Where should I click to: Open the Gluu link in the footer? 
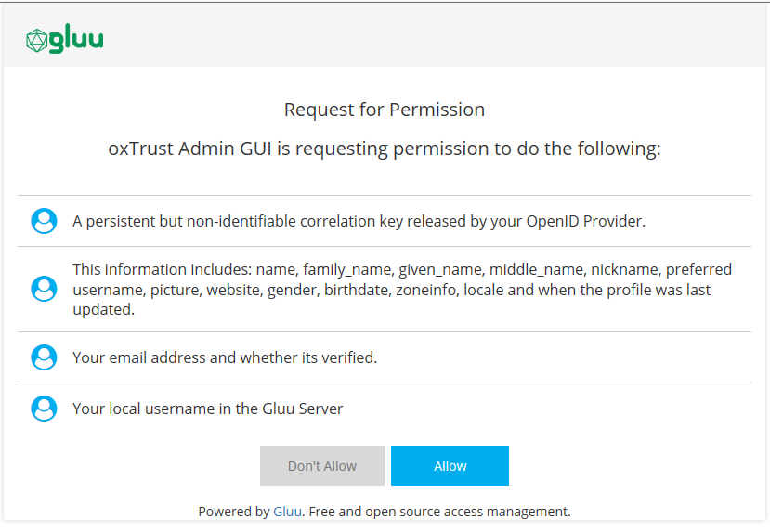(x=286, y=512)
